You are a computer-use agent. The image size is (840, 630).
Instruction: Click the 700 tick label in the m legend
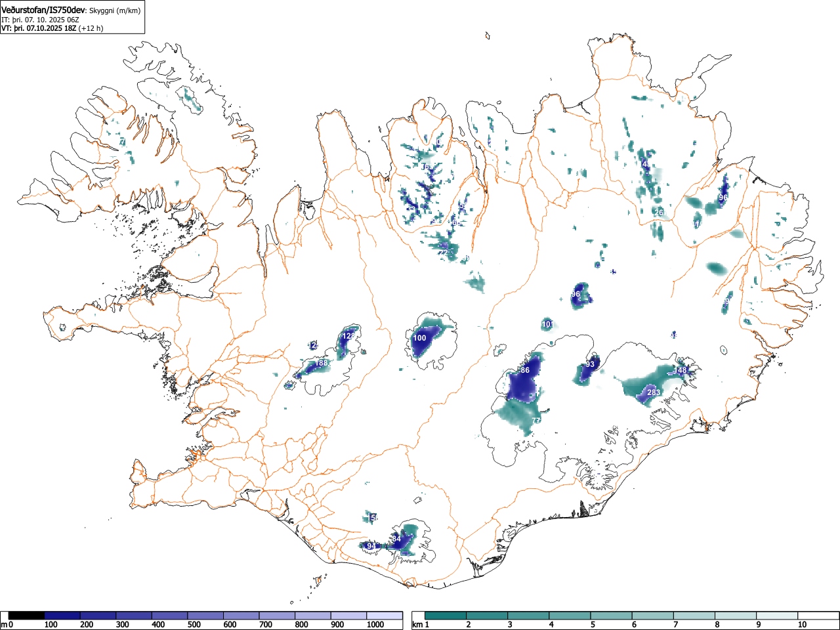265,625
